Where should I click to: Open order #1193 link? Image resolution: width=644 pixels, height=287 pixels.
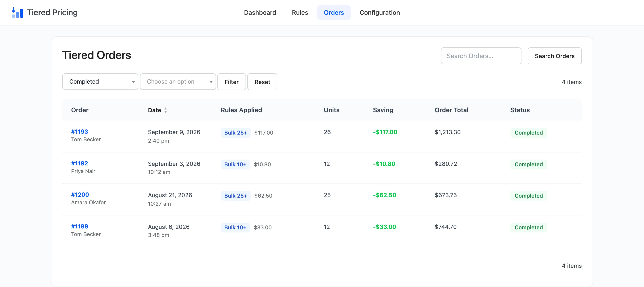80,131
